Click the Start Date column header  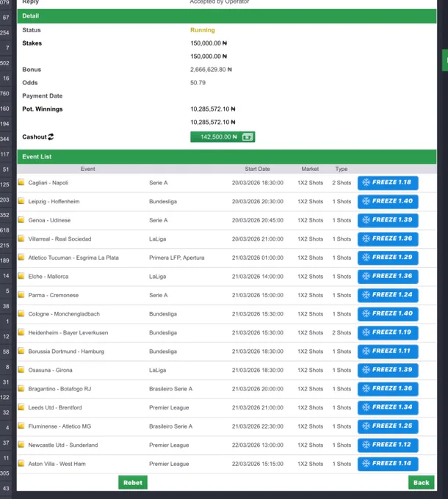pos(257,169)
